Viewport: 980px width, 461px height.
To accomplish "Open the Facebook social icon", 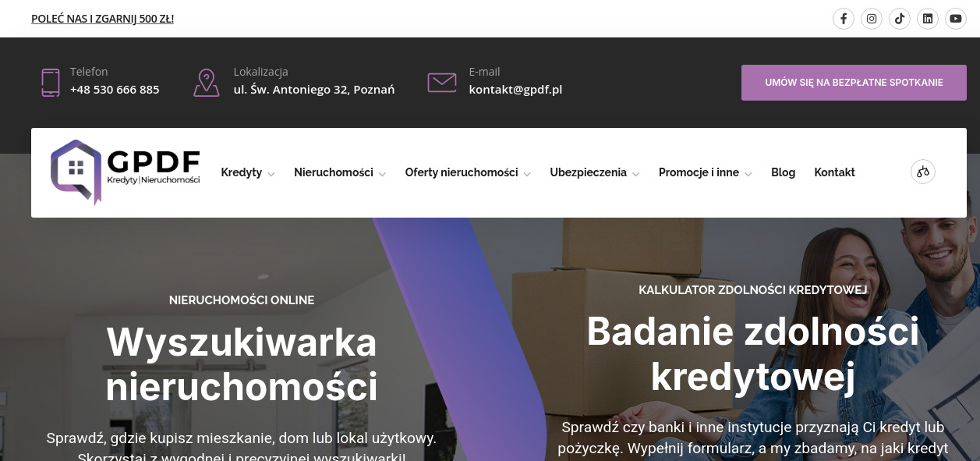I will pos(844,19).
